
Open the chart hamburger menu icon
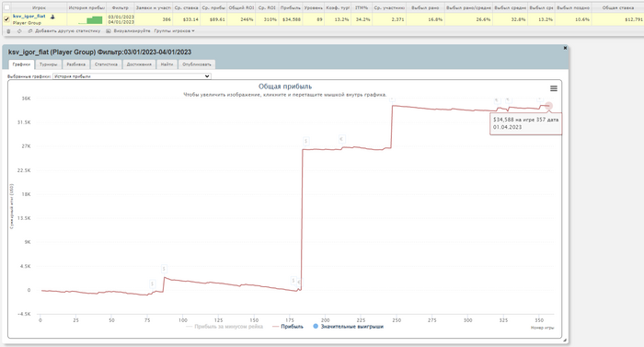(x=554, y=88)
